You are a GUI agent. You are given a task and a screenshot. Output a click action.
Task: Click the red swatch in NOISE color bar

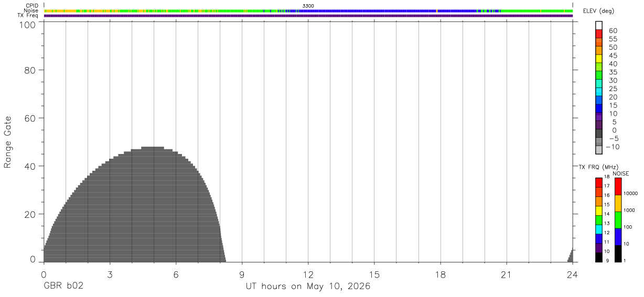click(618, 186)
